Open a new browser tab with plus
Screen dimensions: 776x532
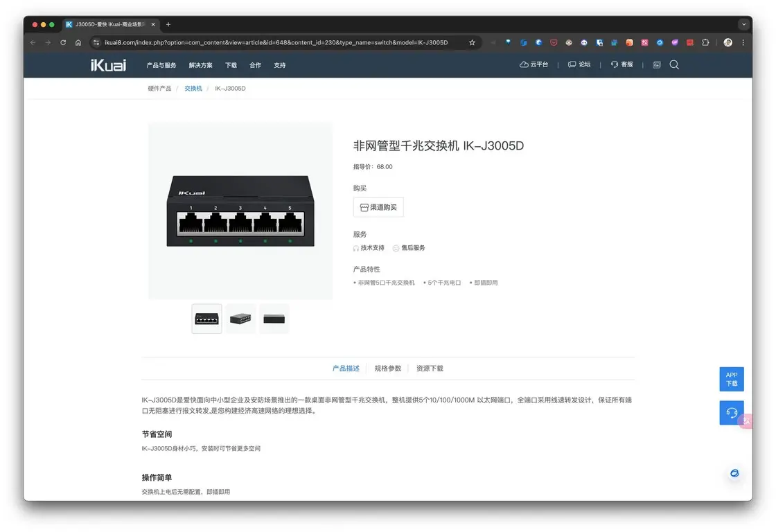pyautogui.click(x=168, y=24)
